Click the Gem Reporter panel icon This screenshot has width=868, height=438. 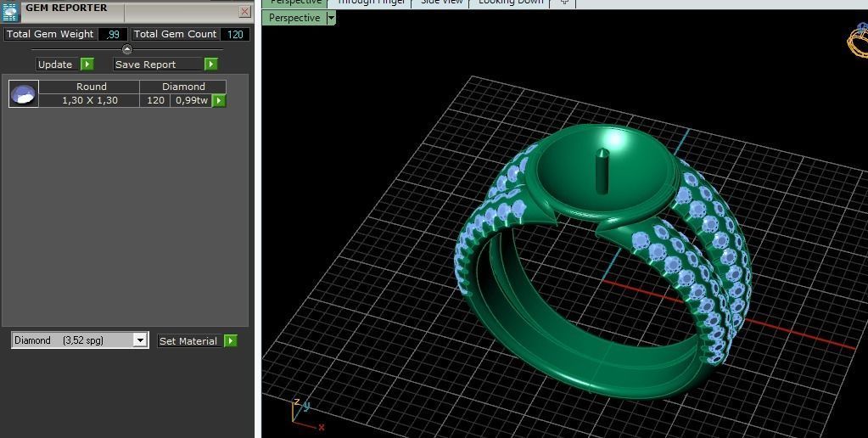(x=10, y=11)
